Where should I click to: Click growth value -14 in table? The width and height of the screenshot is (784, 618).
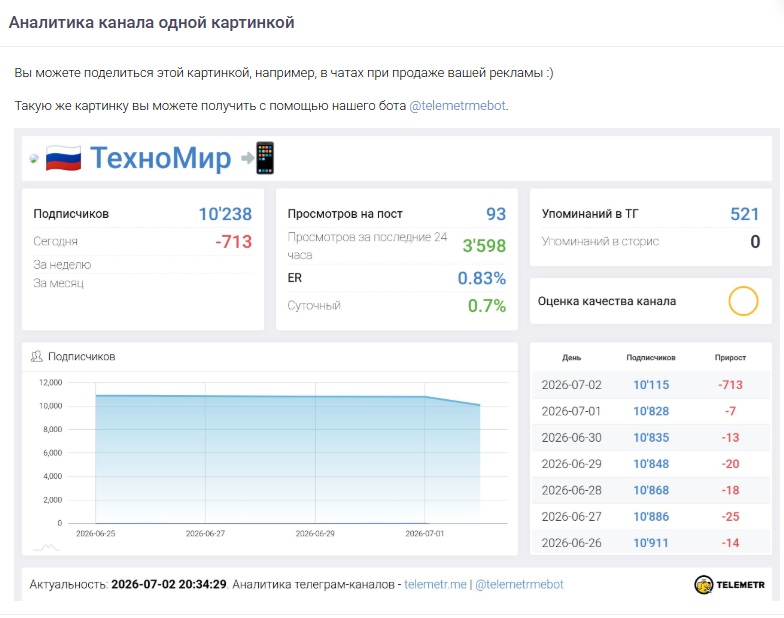[730, 542]
